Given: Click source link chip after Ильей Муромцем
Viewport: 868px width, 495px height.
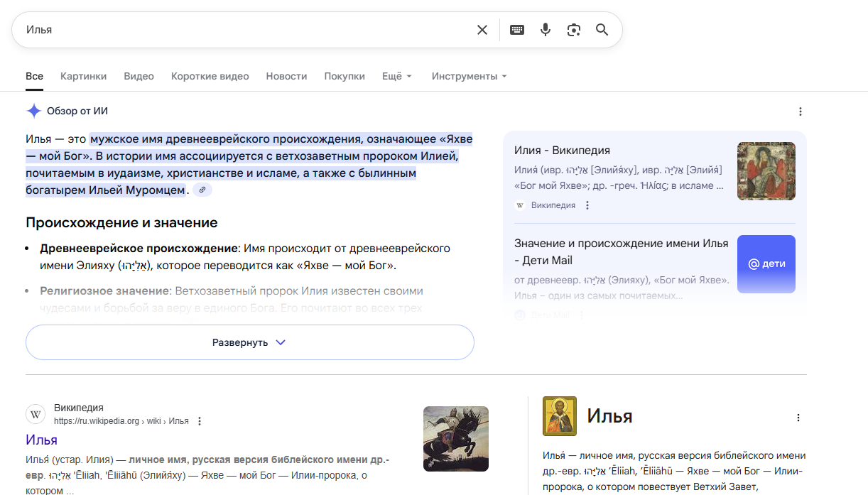Looking at the screenshot, I should [x=202, y=190].
